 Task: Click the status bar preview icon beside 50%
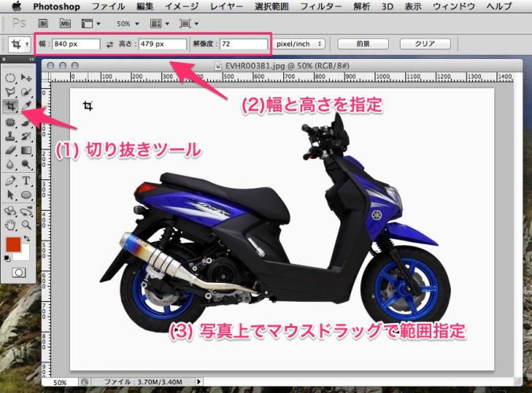(84, 382)
